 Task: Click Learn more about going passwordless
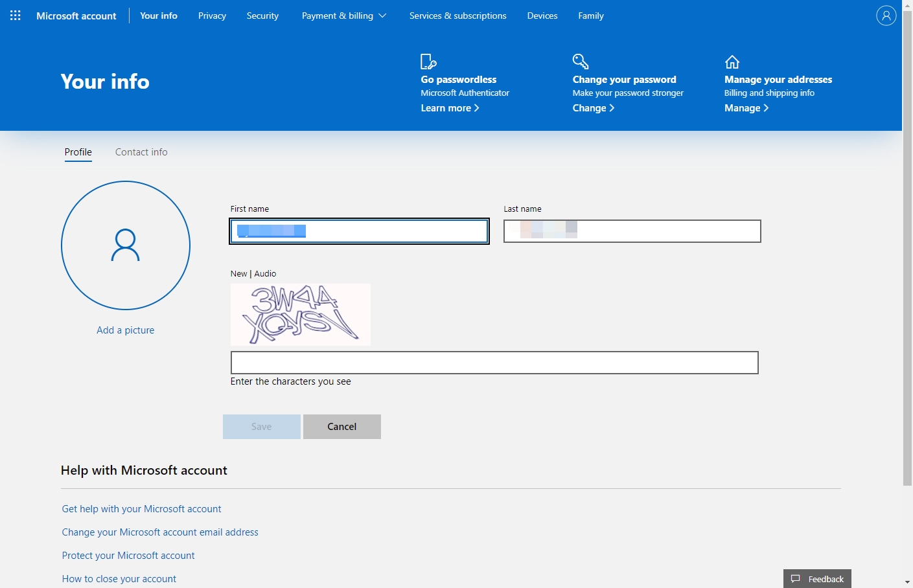pyautogui.click(x=450, y=108)
